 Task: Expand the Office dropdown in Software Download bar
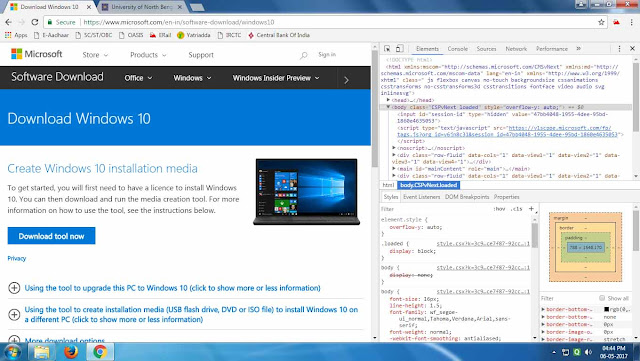pos(138,78)
